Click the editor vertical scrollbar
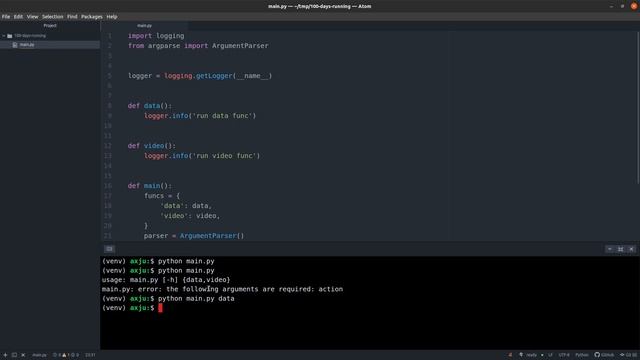The image size is (640, 360). point(638,108)
